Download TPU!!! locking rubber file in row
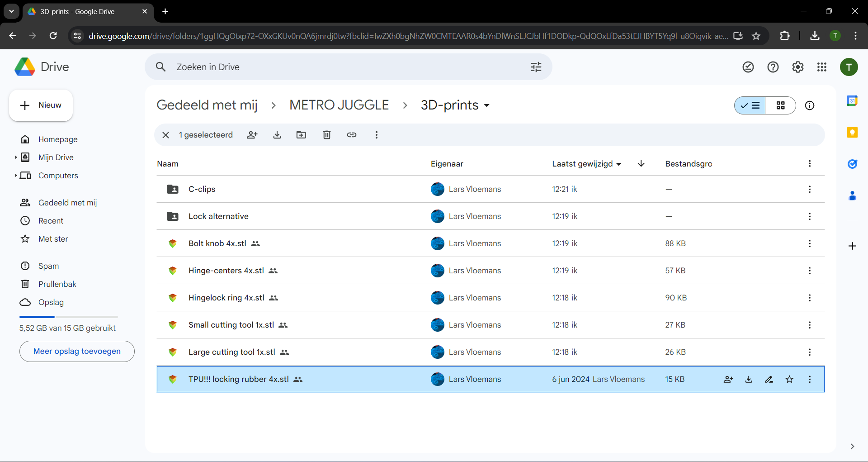This screenshot has width=868, height=462. coord(749,379)
